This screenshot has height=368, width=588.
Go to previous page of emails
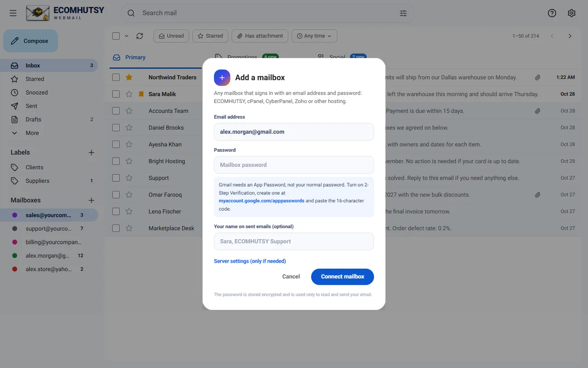coord(552,36)
